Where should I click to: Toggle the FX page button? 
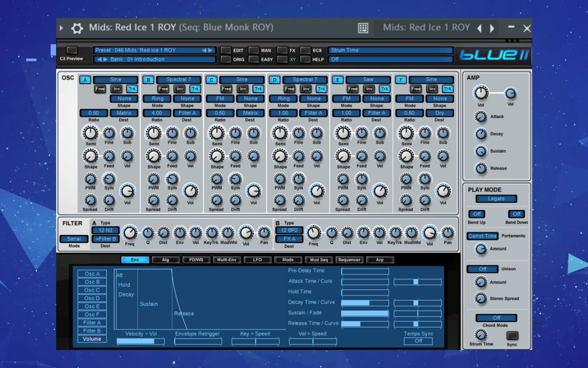point(282,50)
